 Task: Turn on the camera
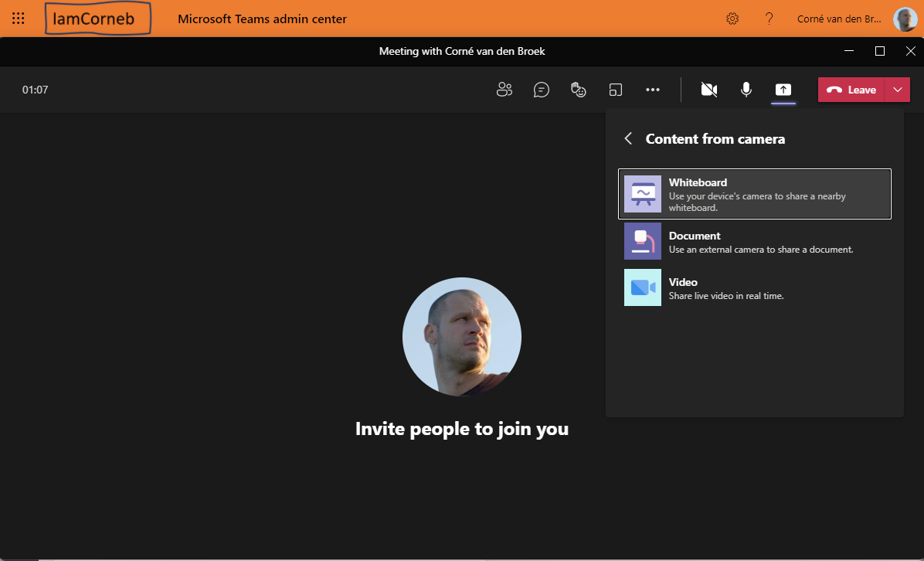pos(709,90)
